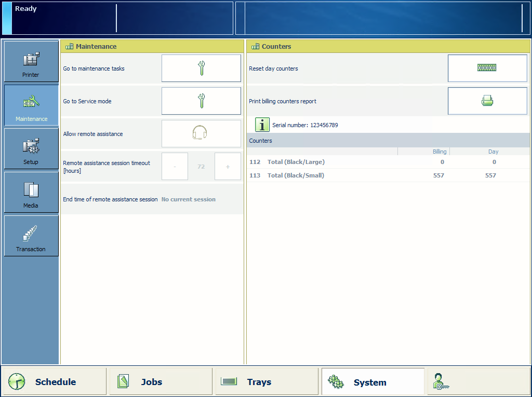The image size is (532, 397).
Task: Open the Printer section in sidebar
Action: click(31, 62)
